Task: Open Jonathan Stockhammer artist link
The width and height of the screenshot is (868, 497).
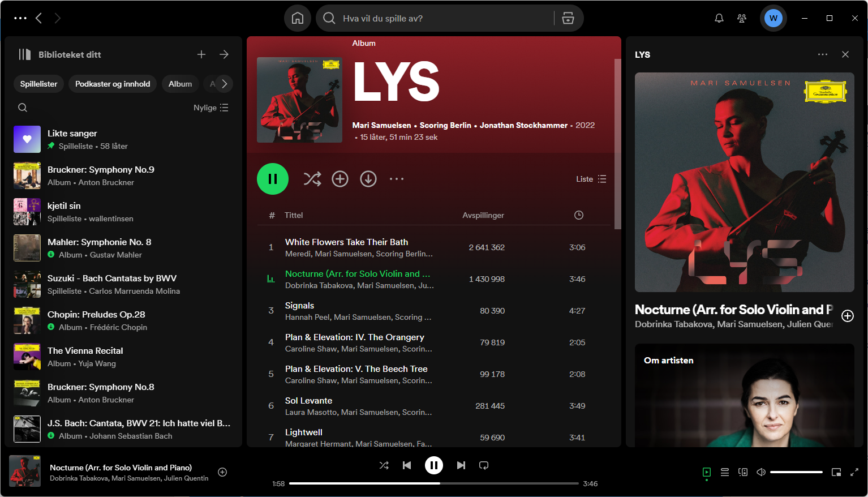Action: click(x=523, y=125)
